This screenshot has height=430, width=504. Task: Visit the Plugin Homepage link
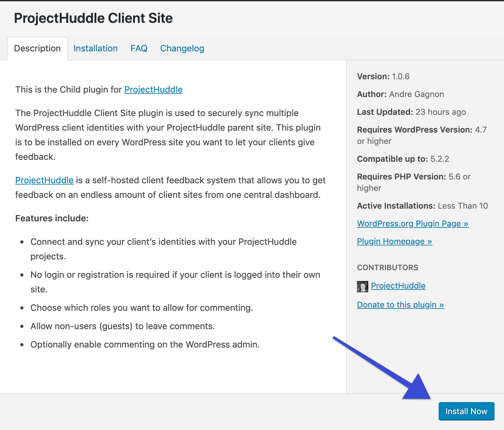point(394,241)
